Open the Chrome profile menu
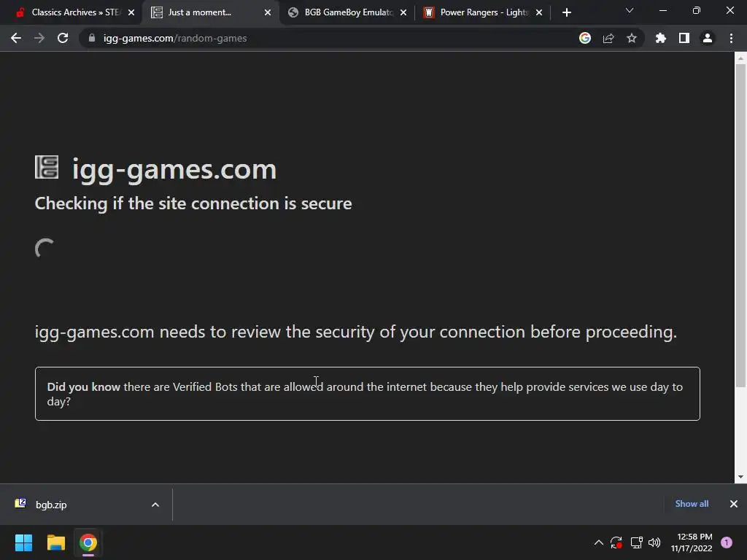Screen dimensions: 747x560 point(708,38)
